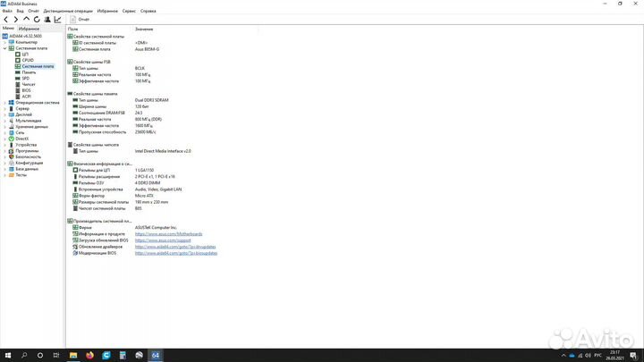Click the Up level arrow icon
644x362 pixels.
26,19
